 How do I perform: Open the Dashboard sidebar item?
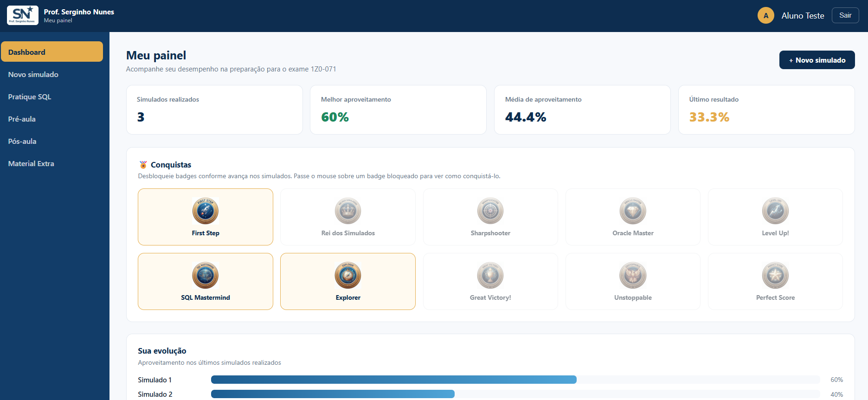52,52
